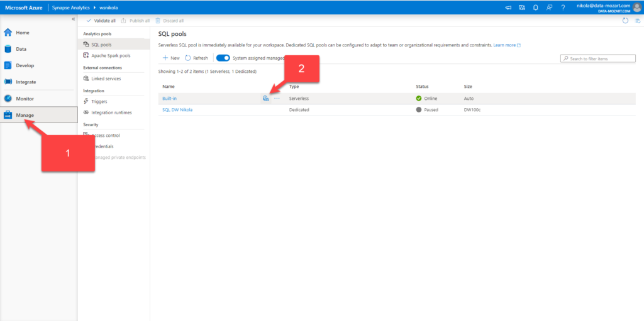Click the Dedicated type cell
Image resolution: width=644 pixels, height=321 pixels.
coord(299,109)
